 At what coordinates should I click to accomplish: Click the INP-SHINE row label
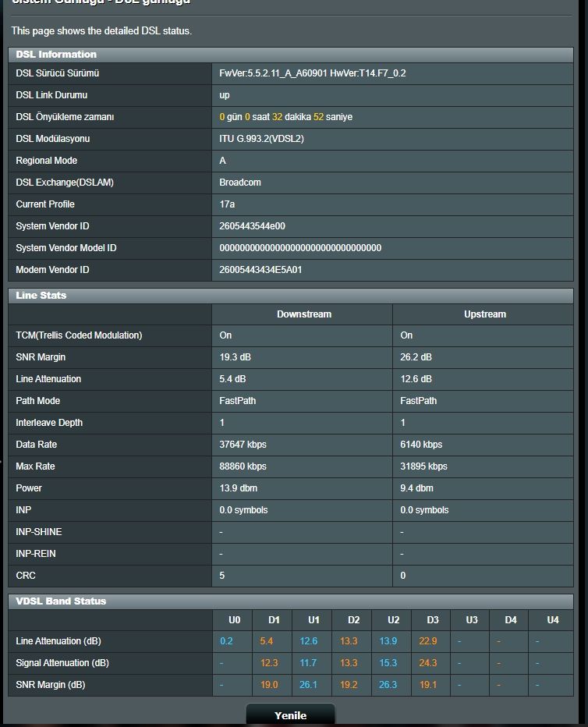click(x=39, y=532)
